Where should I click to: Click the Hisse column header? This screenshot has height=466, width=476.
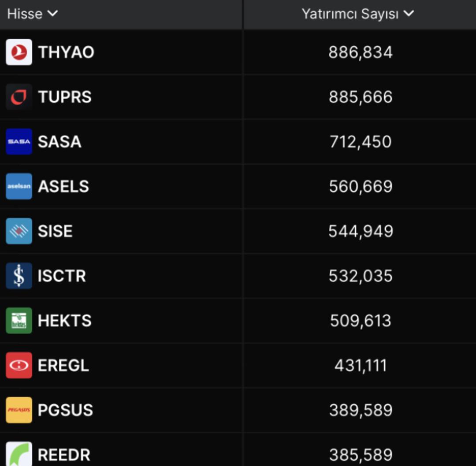[x=24, y=13]
